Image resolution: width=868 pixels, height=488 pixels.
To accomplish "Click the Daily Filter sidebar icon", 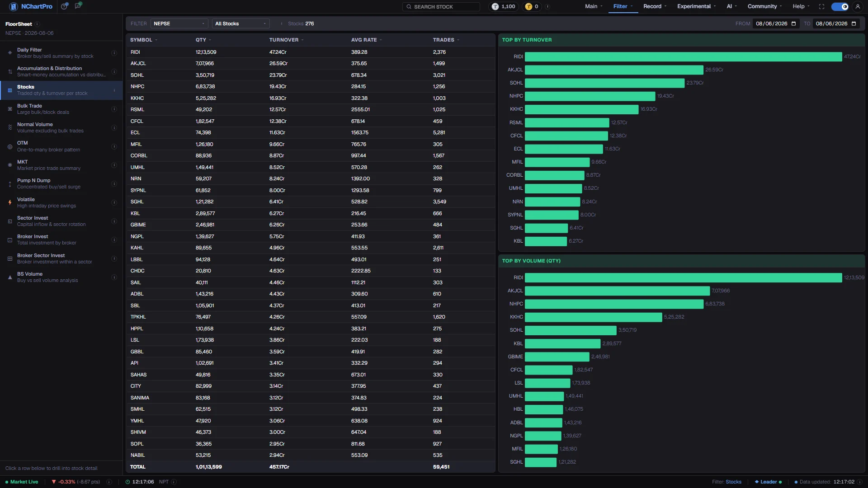I will 10,53.
